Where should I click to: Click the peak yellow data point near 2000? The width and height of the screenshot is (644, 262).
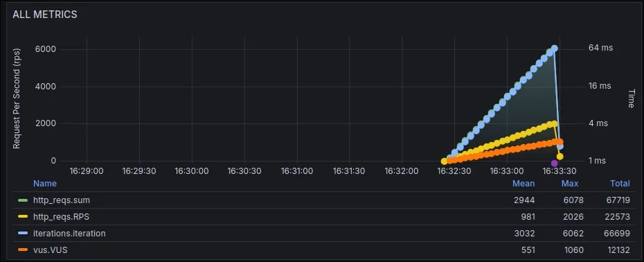[x=555, y=124]
